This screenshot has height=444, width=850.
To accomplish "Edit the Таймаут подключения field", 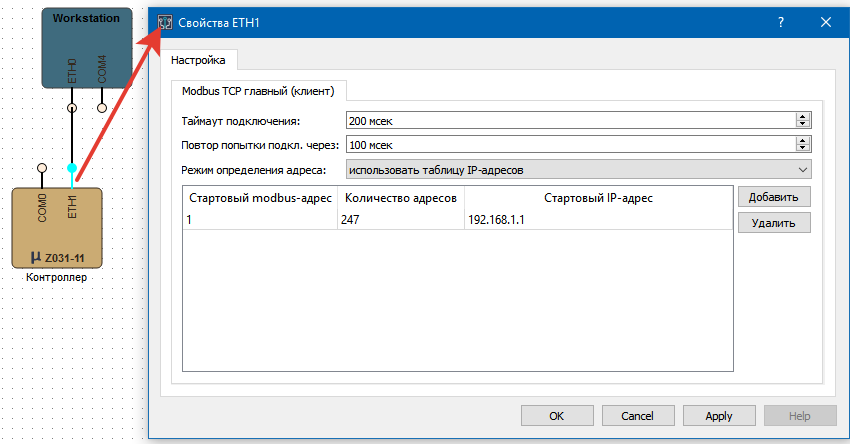I will 571,120.
